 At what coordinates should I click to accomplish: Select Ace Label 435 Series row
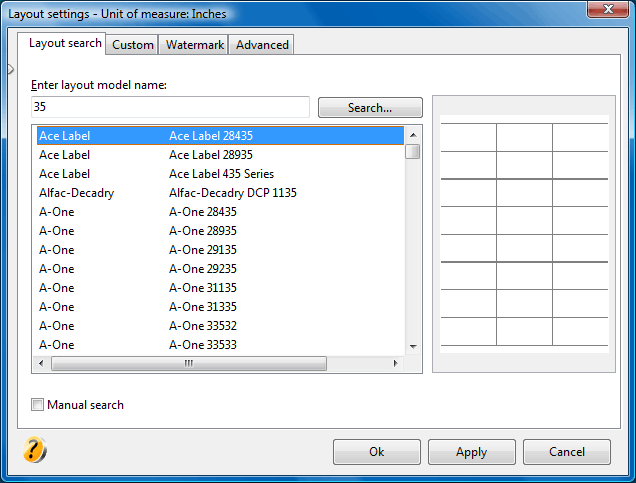tap(220, 174)
